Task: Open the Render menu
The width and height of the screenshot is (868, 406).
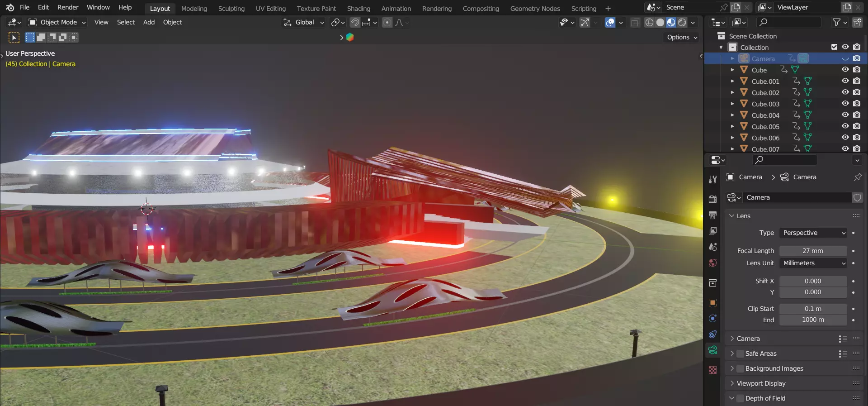Action: (68, 7)
